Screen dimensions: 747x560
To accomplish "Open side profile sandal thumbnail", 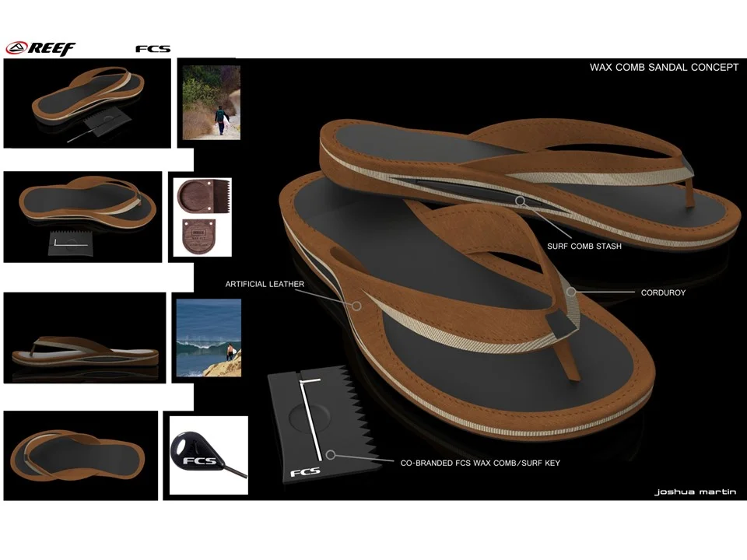I will tap(85, 338).
